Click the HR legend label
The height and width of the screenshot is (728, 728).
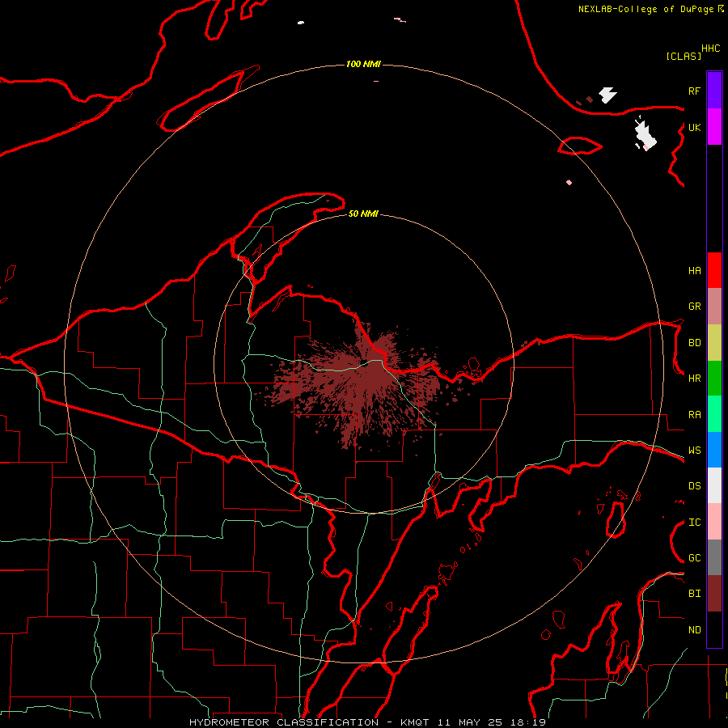point(694,379)
